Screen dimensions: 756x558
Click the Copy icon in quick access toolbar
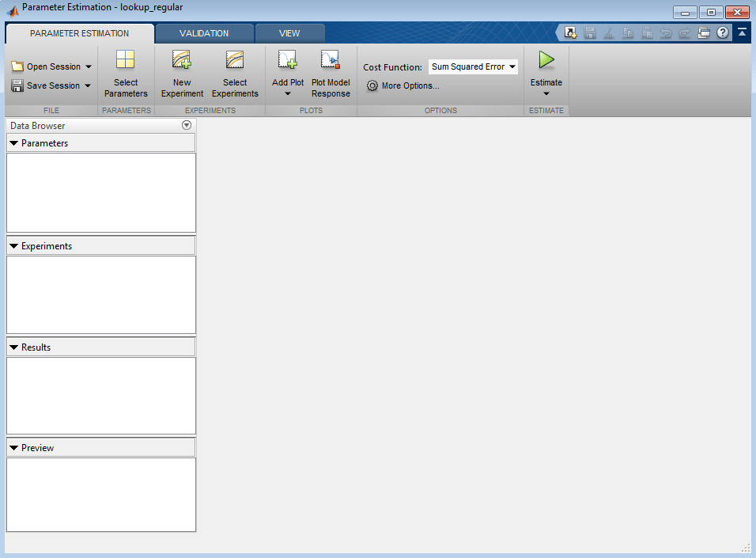point(628,32)
